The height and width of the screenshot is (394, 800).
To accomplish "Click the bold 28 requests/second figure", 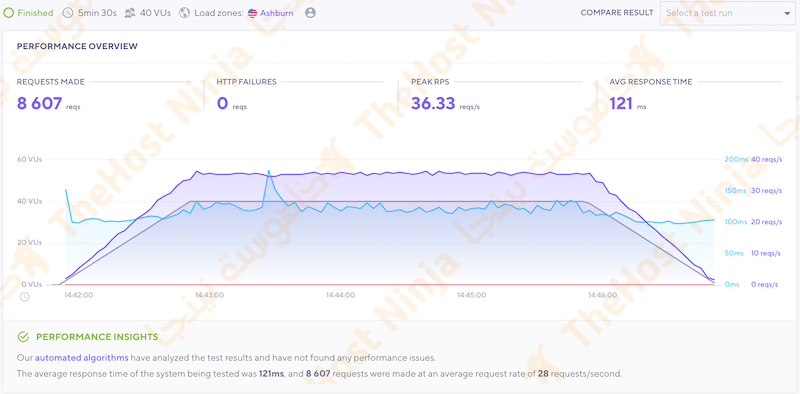I will 542,374.
